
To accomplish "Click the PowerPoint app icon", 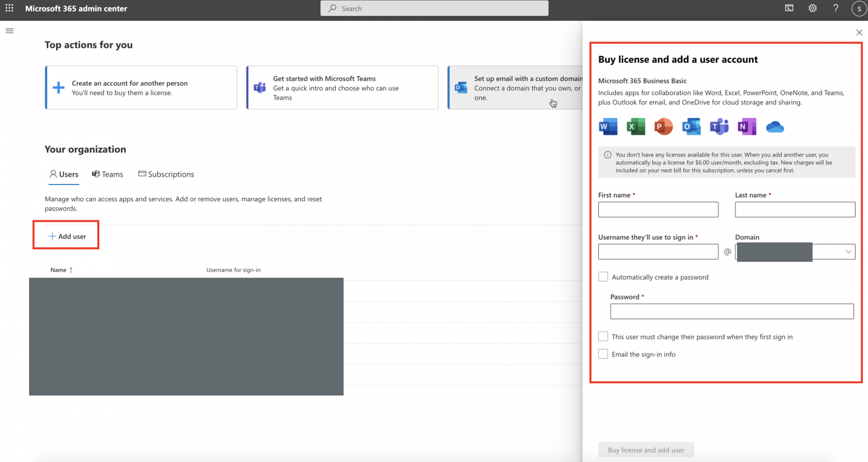I will [663, 126].
